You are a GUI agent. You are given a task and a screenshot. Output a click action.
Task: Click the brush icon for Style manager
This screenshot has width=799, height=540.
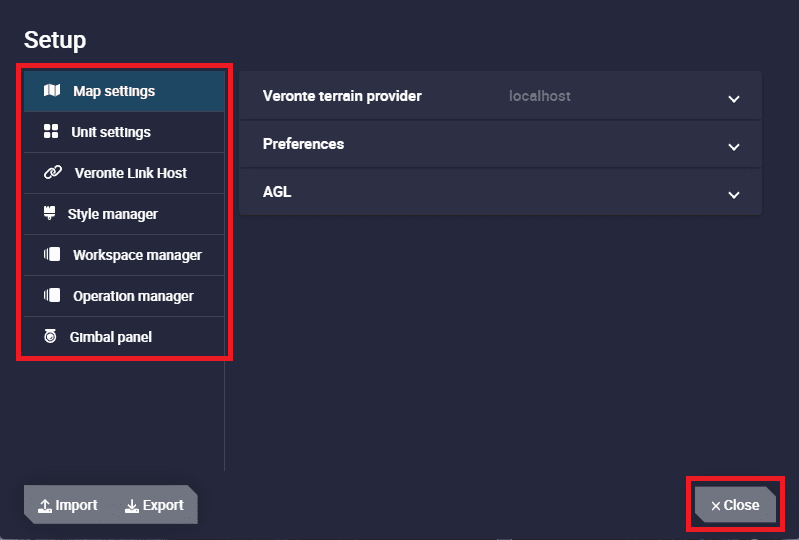pyautogui.click(x=49, y=213)
